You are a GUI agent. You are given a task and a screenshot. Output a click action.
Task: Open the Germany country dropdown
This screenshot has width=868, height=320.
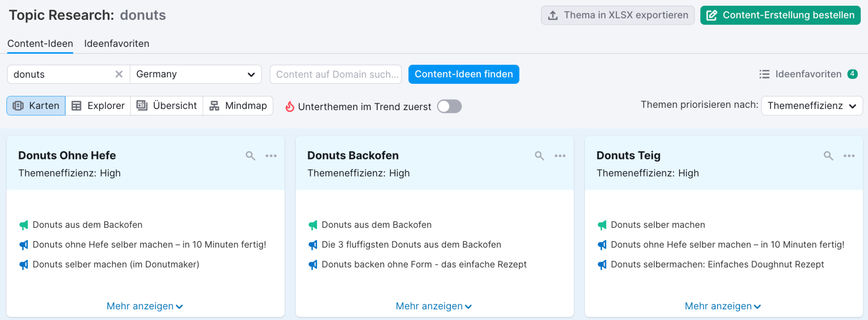pyautogui.click(x=196, y=74)
